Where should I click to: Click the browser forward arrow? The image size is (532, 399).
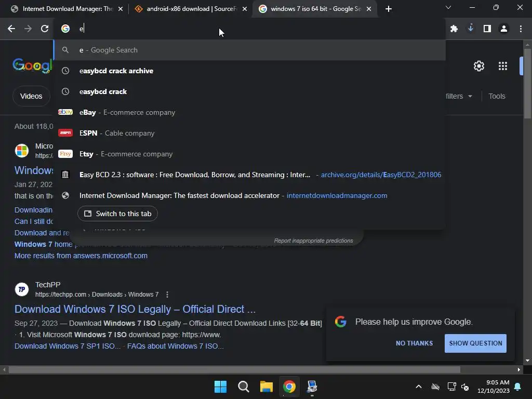[28, 29]
